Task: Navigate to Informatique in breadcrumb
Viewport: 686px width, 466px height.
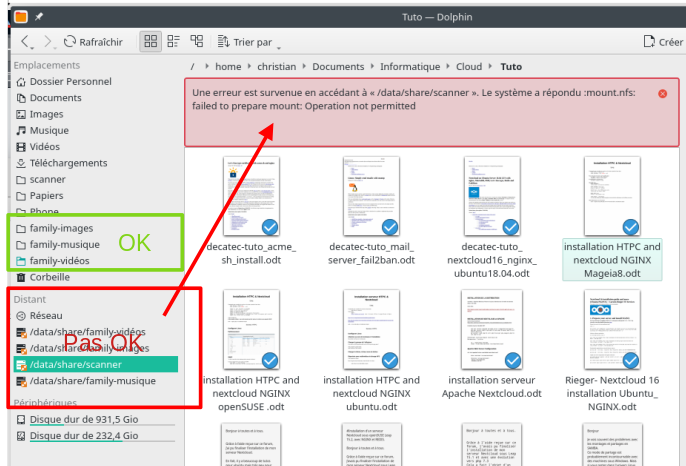Action: (410, 67)
